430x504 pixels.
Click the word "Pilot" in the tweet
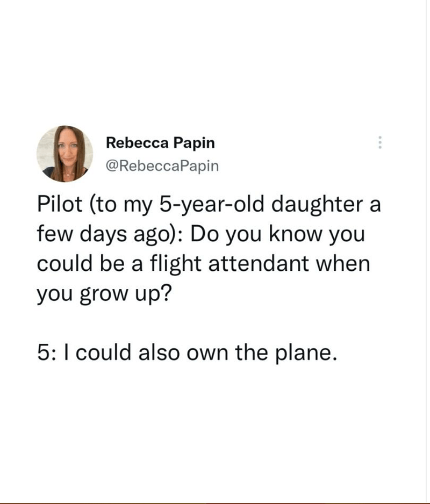(x=56, y=206)
